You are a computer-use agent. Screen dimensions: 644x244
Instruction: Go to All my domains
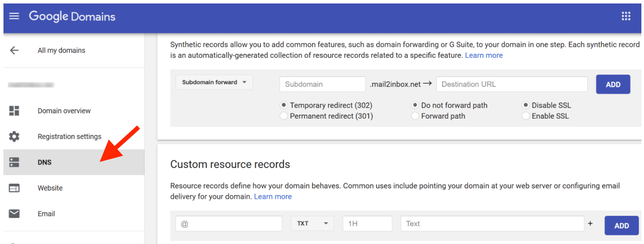pos(62,50)
